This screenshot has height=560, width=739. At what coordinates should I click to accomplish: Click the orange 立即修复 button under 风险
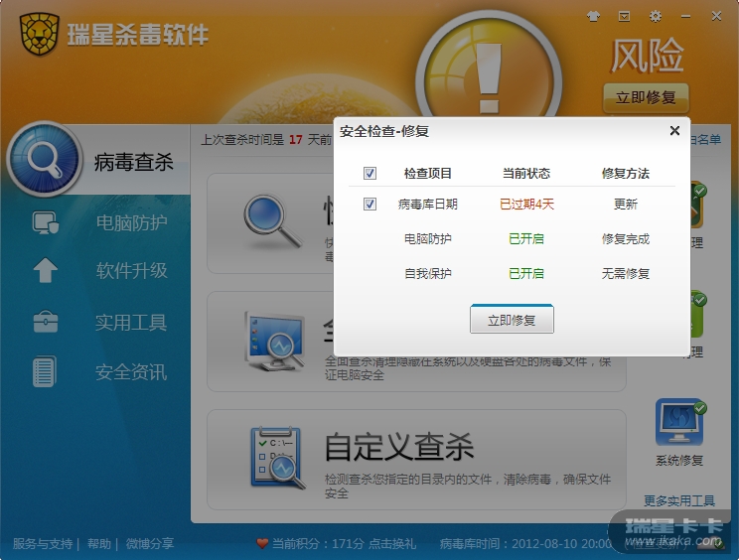pyautogui.click(x=646, y=98)
